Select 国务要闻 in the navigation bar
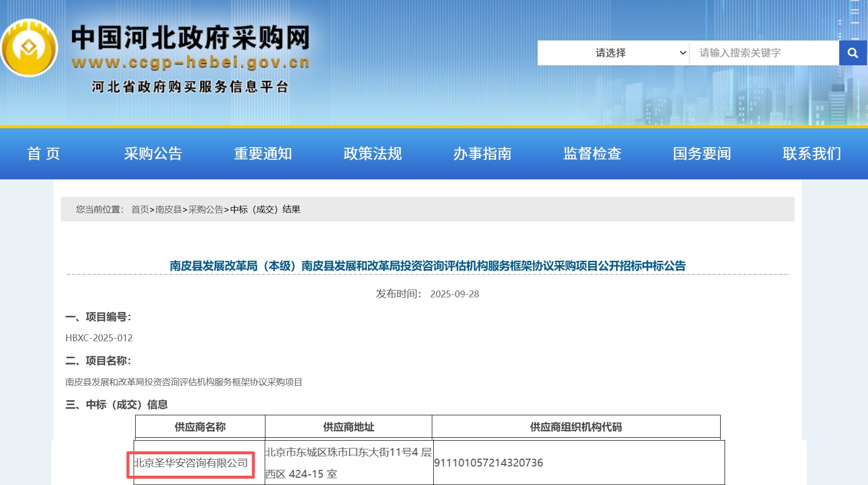This screenshot has width=868, height=485. point(702,154)
